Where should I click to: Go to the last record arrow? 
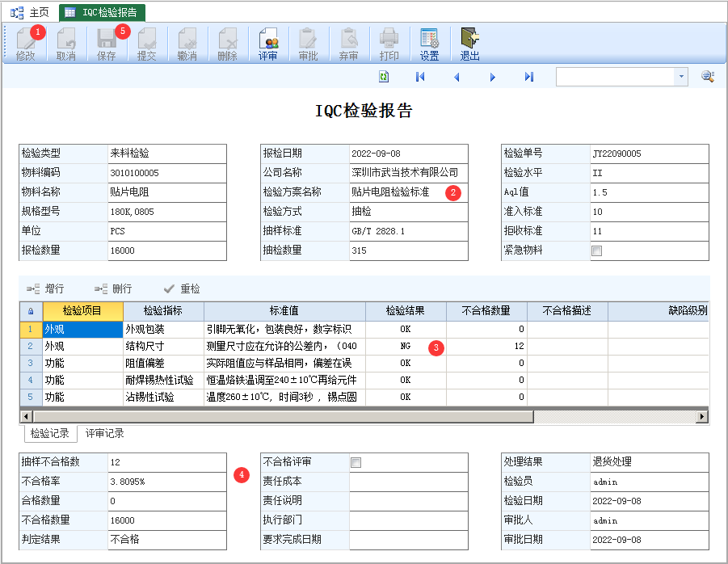pos(528,77)
